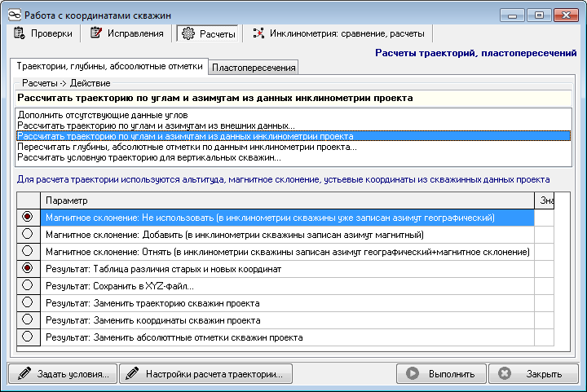Click the Задать условия... button
This screenshot has width=587, height=392.
[63, 374]
